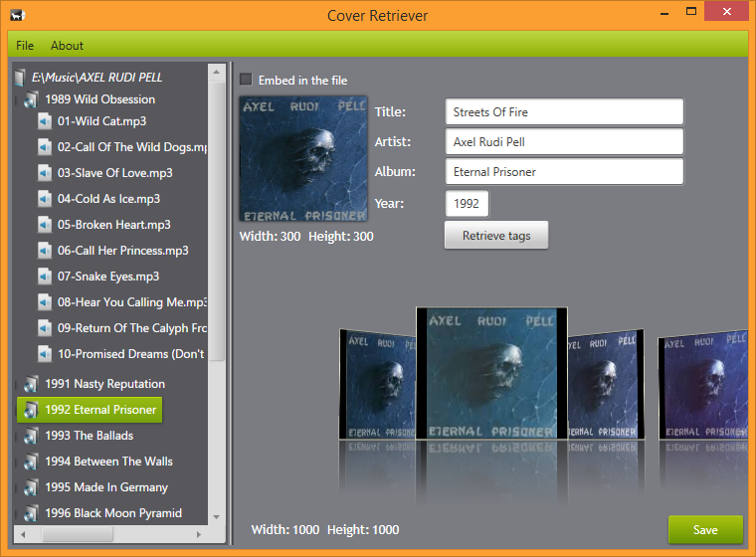Image resolution: width=756 pixels, height=557 pixels.
Task: Click the down arrow of the tree scrollbar
Action: (x=217, y=517)
